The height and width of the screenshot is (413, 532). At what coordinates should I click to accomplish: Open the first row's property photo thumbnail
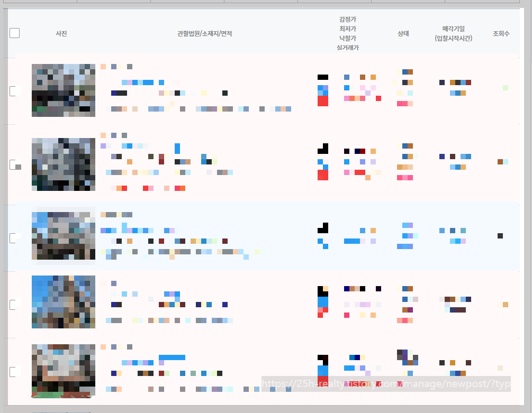pyautogui.click(x=64, y=90)
